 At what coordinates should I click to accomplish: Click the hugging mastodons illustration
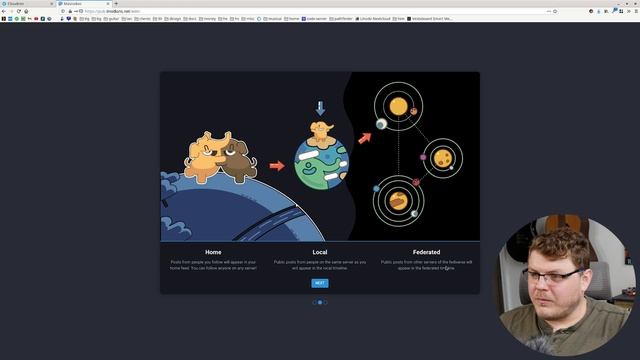coord(220,157)
